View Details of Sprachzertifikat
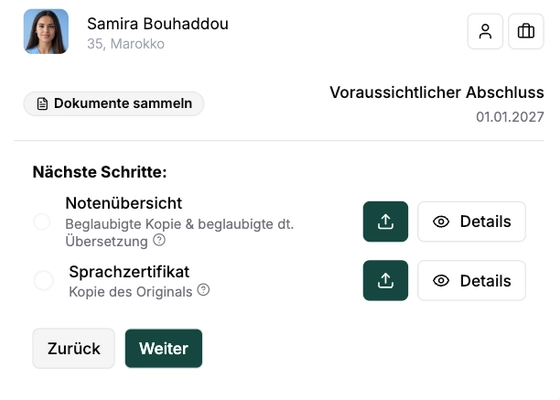Screen dimensions: 560x400 pos(471,280)
